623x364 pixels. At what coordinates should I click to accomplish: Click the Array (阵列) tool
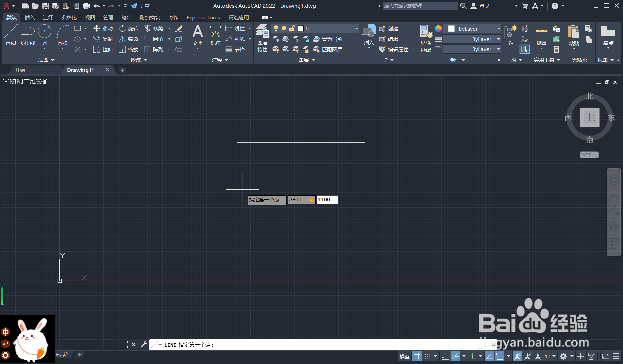click(154, 50)
